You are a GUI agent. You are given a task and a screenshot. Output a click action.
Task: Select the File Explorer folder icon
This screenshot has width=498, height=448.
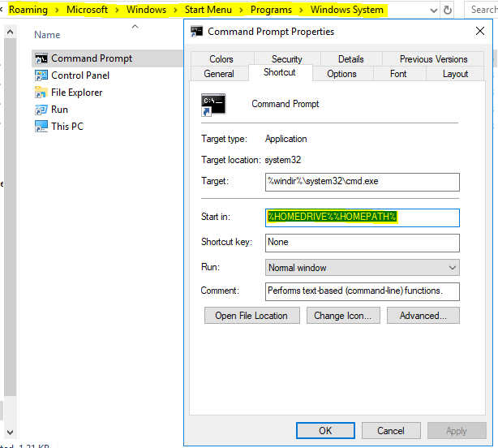click(x=41, y=93)
